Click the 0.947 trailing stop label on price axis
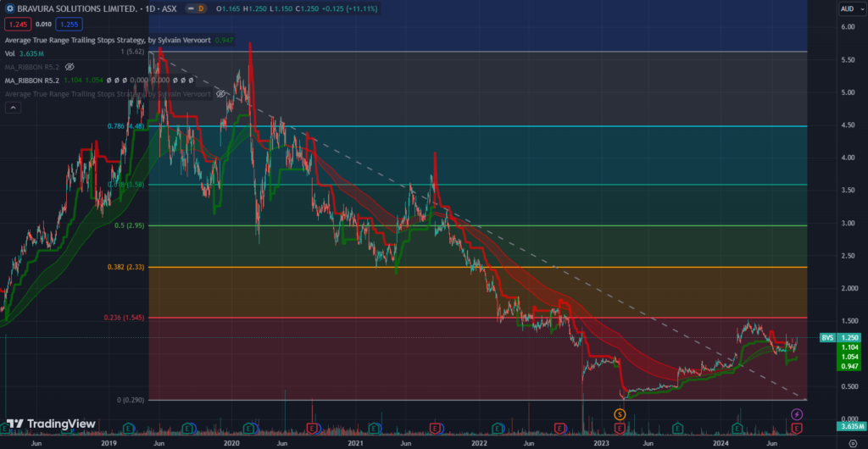Image resolution: width=868 pixels, height=449 pixels. (x=849, y=366)
